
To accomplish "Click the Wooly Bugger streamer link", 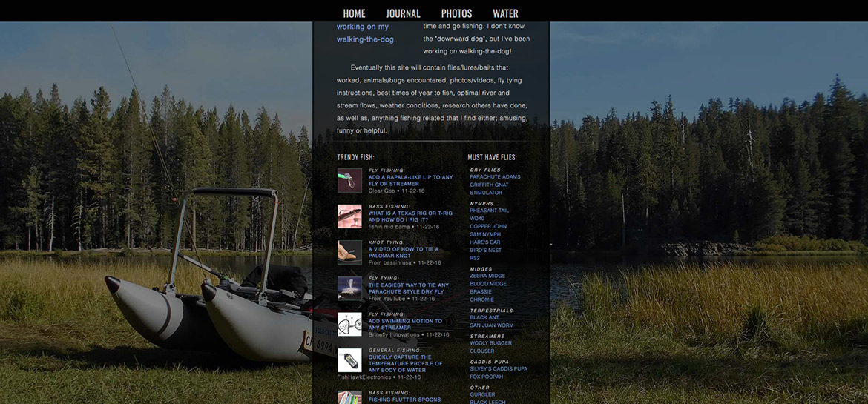I will [x=490, y=343].
